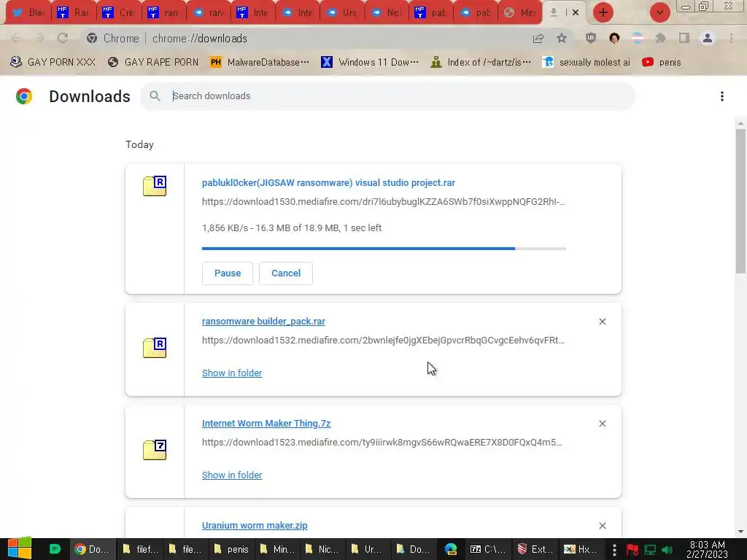Click the striped flag extension icon

(x=637, y=38)
